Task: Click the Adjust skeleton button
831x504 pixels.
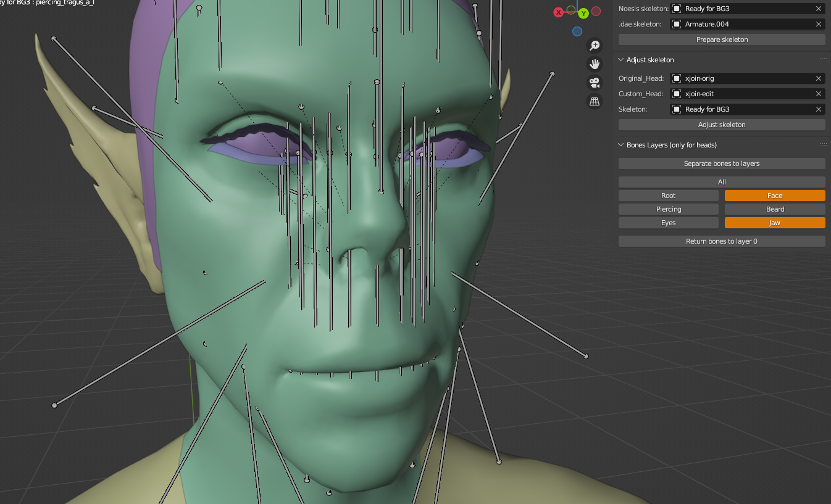Action: coord(722,125)
